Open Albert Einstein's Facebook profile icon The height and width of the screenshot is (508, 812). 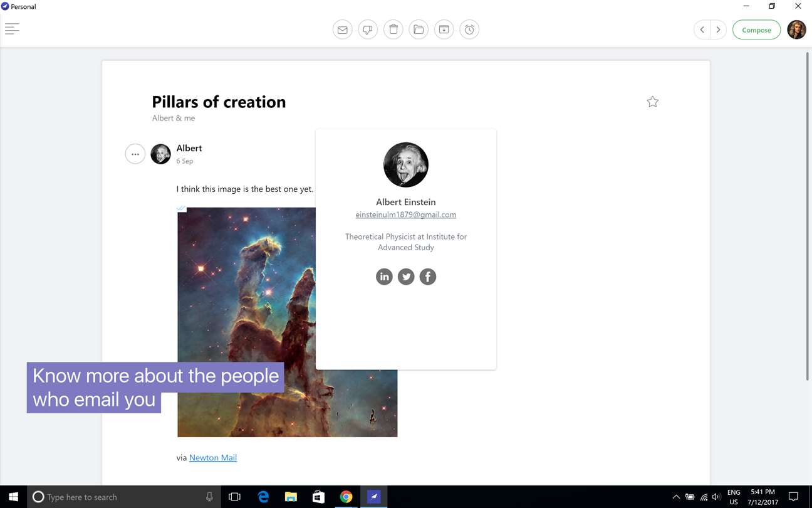pos(428,277)
